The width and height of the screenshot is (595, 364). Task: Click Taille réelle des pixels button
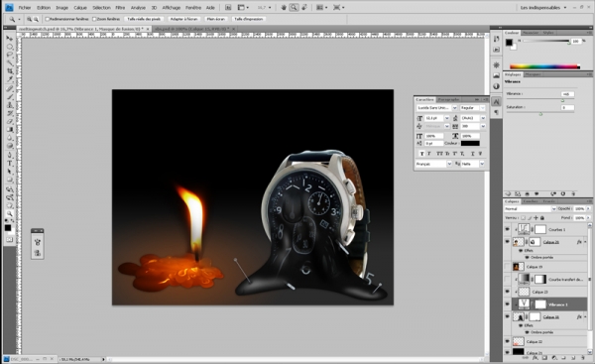coord(144,19)
